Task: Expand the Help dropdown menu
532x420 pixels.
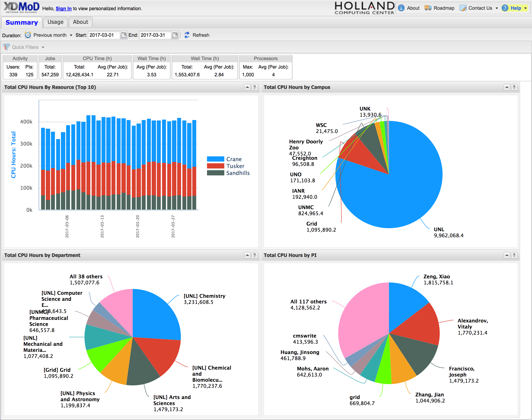Action: coord(526,8)
